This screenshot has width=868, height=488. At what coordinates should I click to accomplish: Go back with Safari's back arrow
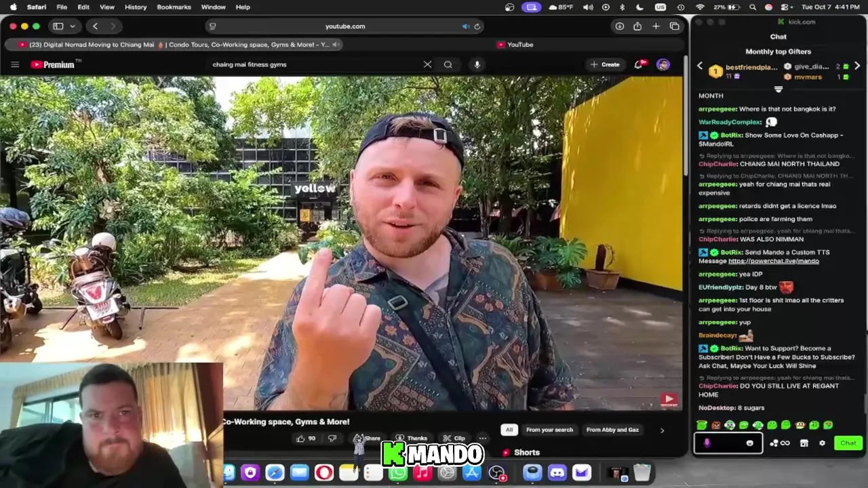(95, 26)
